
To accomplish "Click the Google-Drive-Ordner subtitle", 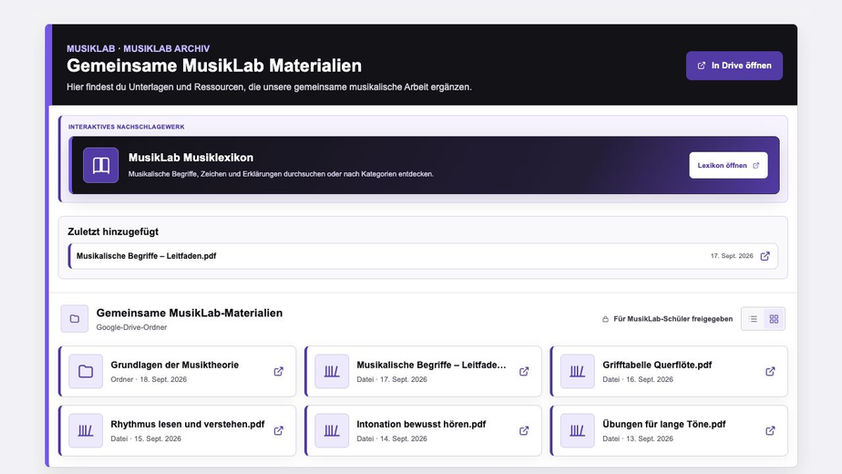I will coord(132,327).
